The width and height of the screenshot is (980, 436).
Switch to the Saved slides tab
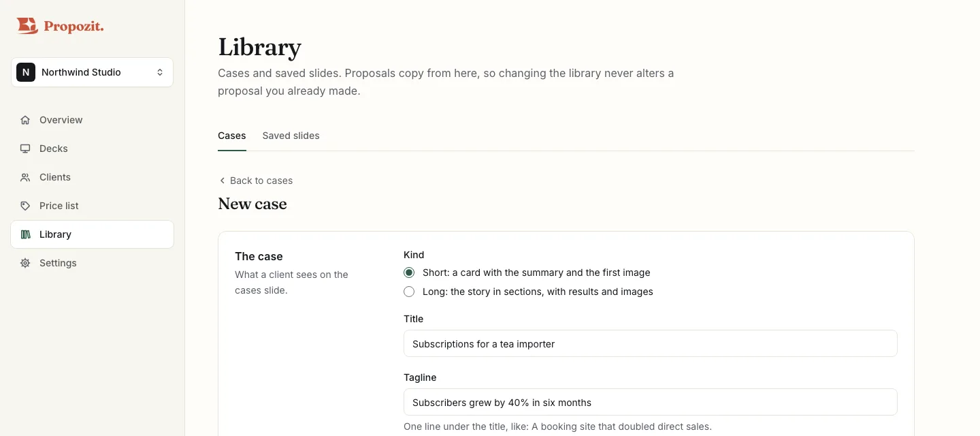pyautogui.click(x=291, y=136)
